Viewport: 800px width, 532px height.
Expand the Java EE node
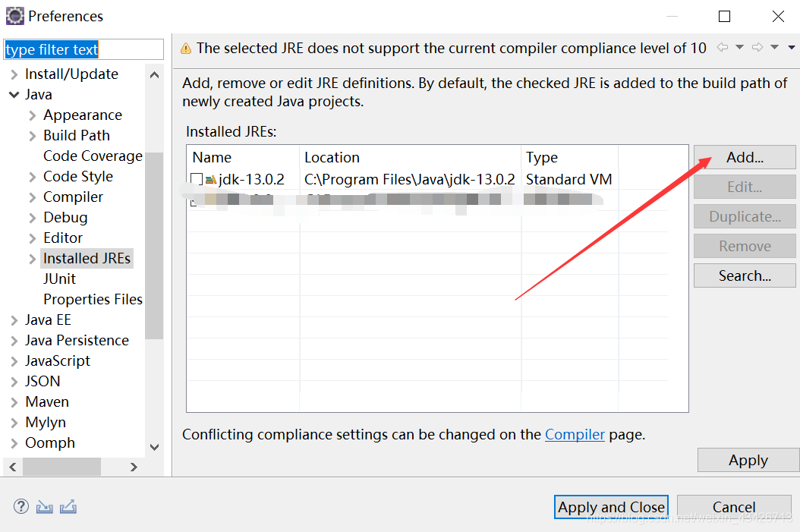click(x=14, y=320)
